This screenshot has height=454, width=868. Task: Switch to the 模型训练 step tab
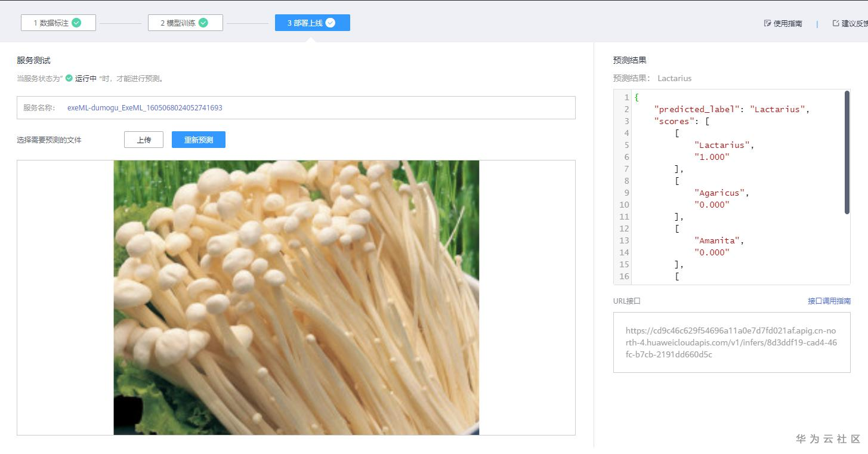[185, 21]
